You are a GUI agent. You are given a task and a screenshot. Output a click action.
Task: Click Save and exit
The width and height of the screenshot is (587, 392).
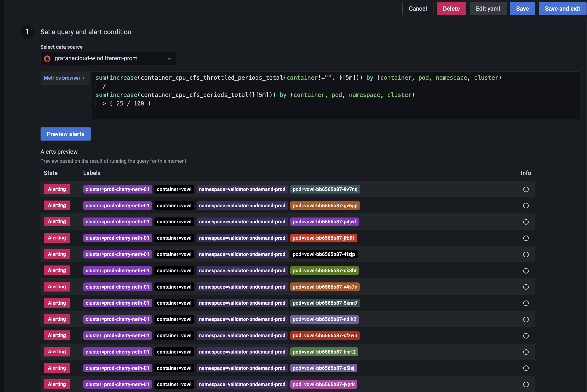click(x=562, y=9)
